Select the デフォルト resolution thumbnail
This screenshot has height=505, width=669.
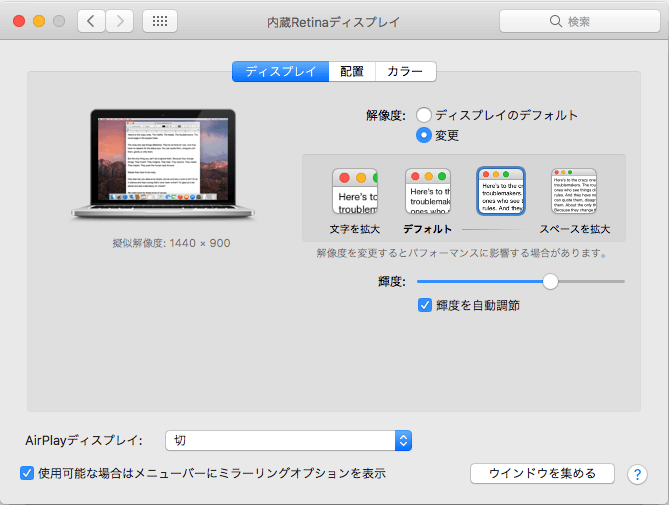pos(428,192)
